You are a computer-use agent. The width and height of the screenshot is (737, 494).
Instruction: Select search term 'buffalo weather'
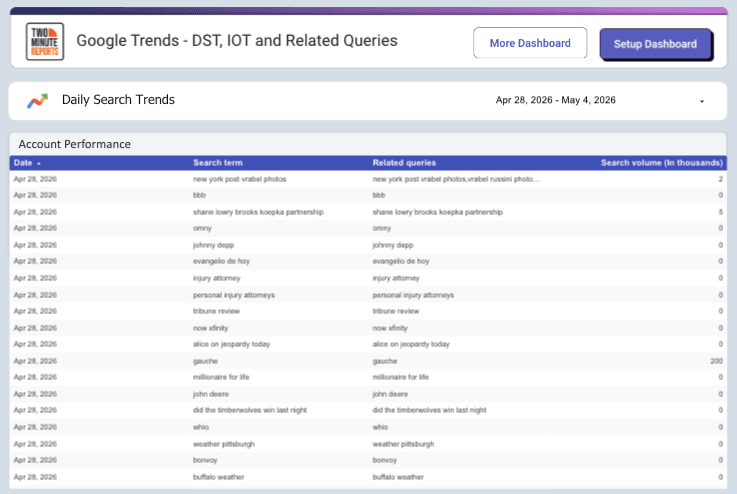pos(219,476)
